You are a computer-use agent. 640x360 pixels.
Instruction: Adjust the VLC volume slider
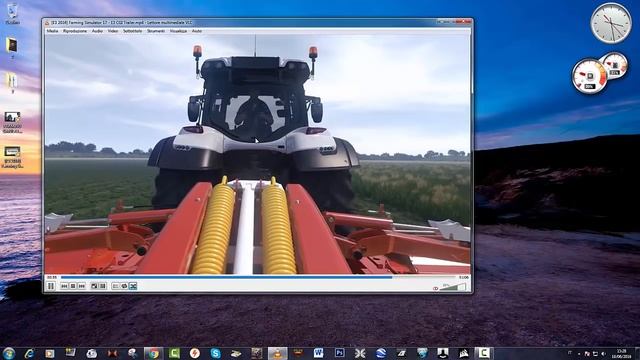(x=453, y=287)
